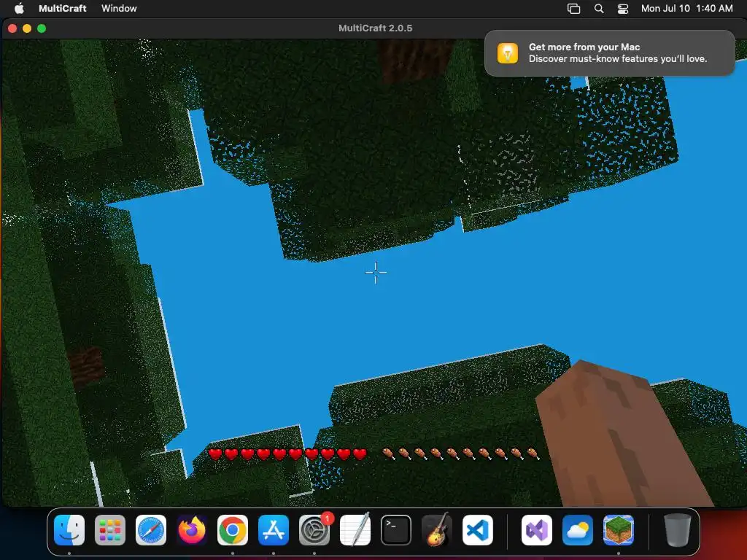Viewport: 747px width, 560px height.
Task: Open Control Center in menu bar
Action: point(623,8)
